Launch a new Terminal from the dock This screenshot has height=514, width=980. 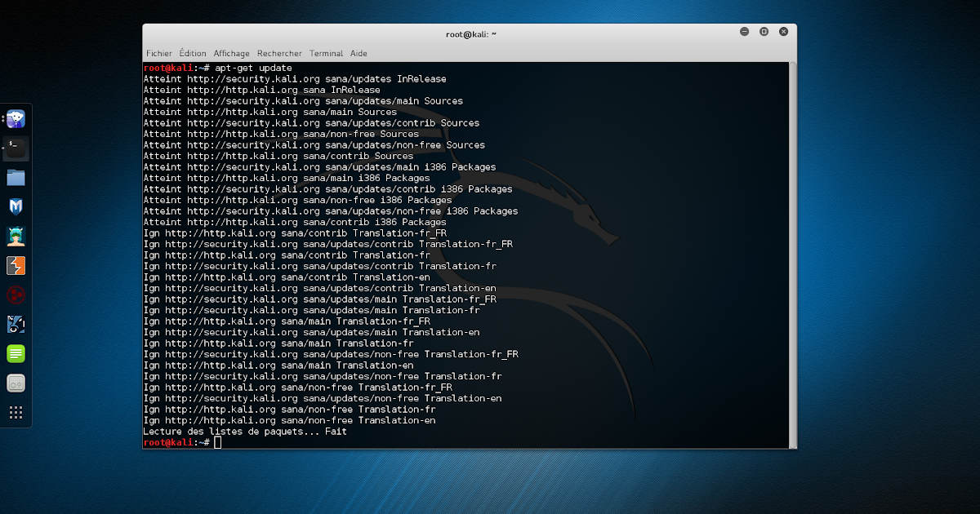[x=16, y=148]
